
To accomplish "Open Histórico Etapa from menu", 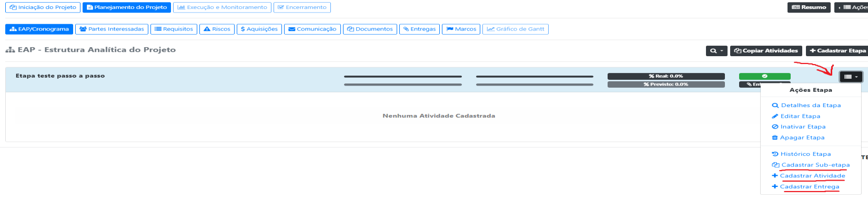I will click(x=805, y=154).
